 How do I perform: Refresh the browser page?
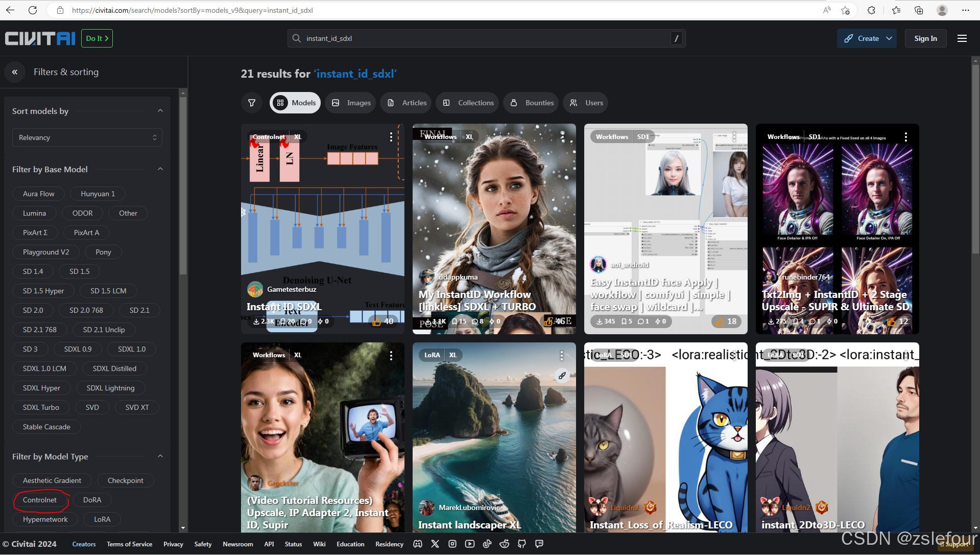tap(33, 10)
